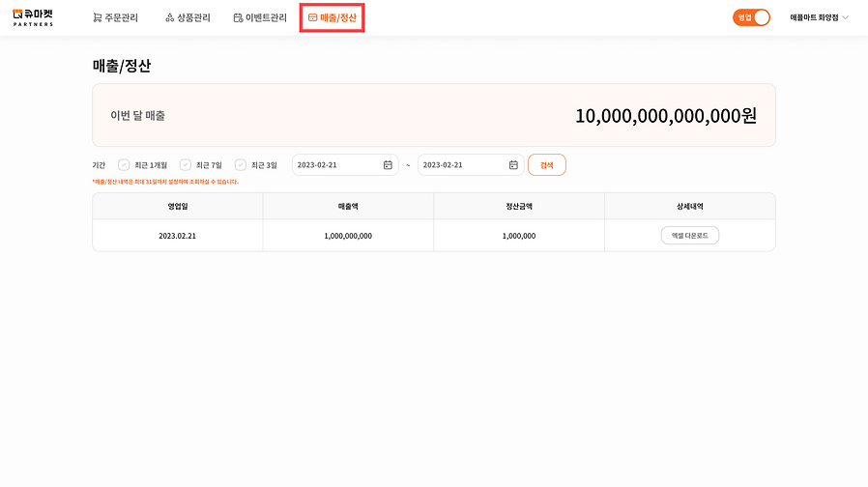
Task: Toggle the 영업 open/closed switch
Action: (x=751, y=17)
